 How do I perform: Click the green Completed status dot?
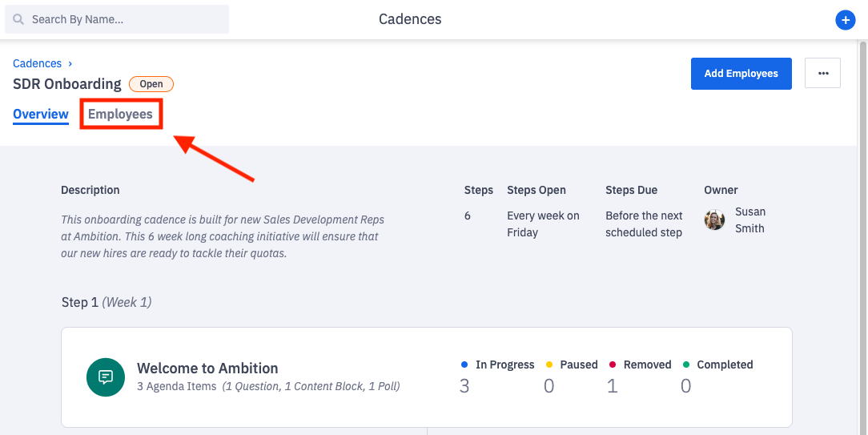[686, 365]
